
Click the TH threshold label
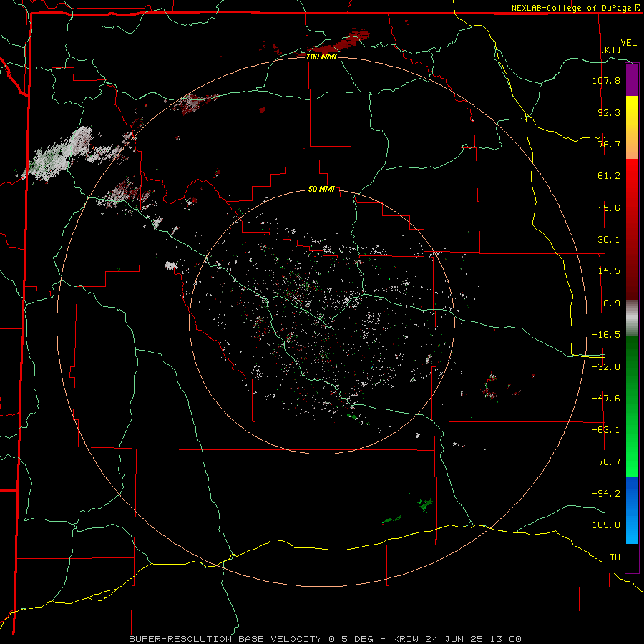(615, 557)
